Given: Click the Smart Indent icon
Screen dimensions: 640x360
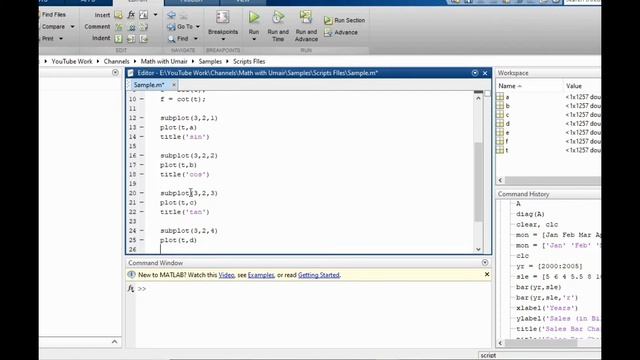Looking at the screenshot, I should pos(118,39).
